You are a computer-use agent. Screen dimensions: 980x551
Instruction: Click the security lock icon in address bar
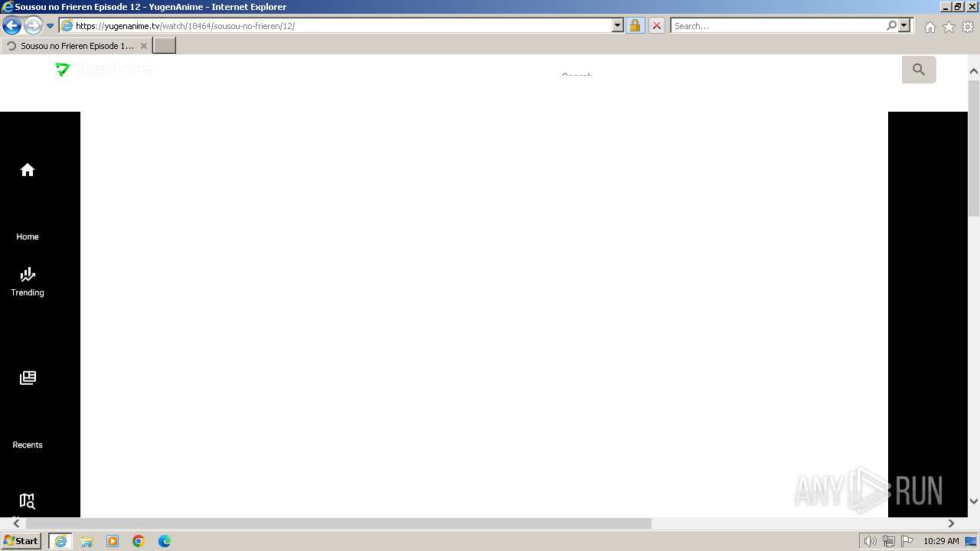(635, 25)
